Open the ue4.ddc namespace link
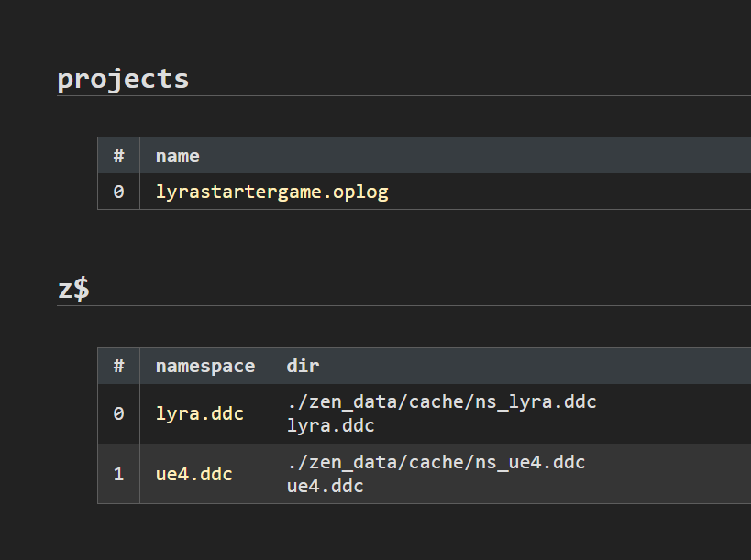Viewport: 751px width, 560px height. coord(193,474)
